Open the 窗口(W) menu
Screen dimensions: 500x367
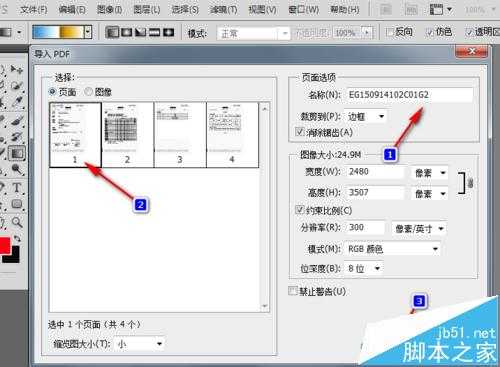pos(303,10)
